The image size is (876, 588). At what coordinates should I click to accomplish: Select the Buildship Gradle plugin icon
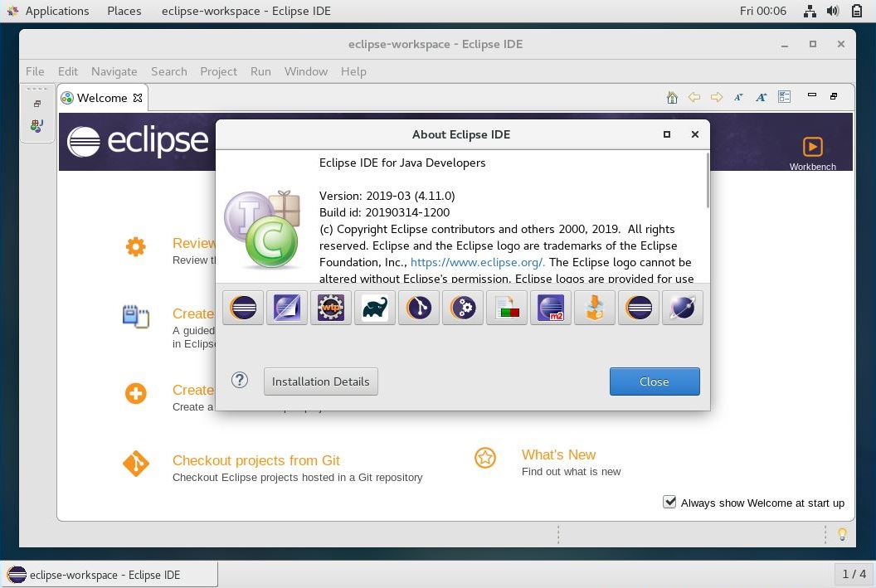click(374, 307)
